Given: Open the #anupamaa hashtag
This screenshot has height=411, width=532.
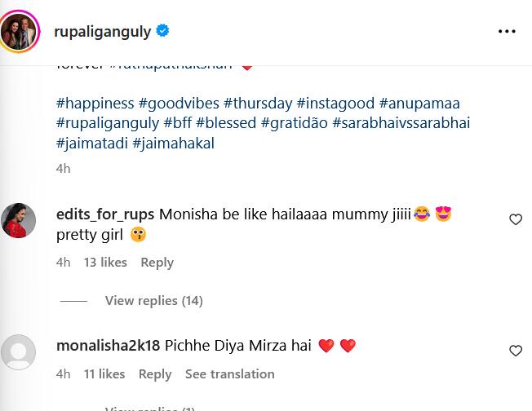Looking at the screenshot, I should (x=419, y=104).
